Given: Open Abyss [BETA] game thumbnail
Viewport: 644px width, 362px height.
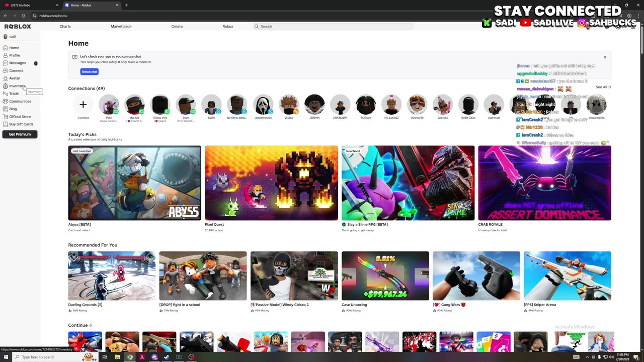Looking at the screenshot, I should click(134, 183).
